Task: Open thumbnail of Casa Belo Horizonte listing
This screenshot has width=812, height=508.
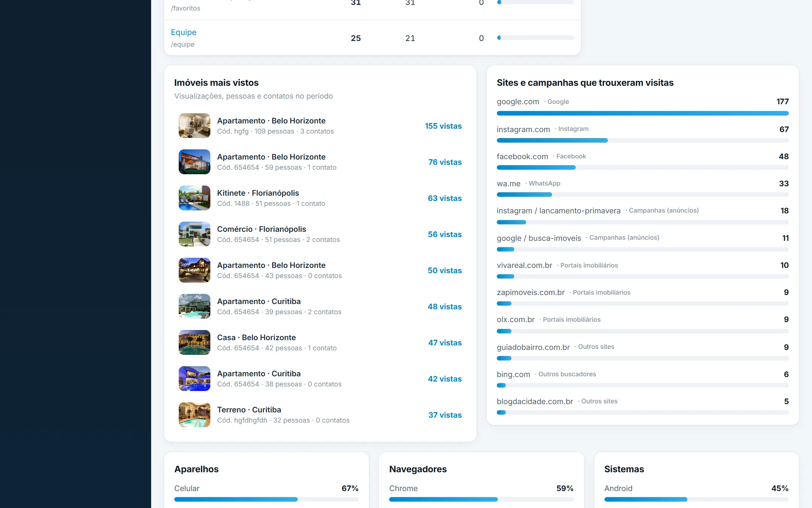Action: 194,342
